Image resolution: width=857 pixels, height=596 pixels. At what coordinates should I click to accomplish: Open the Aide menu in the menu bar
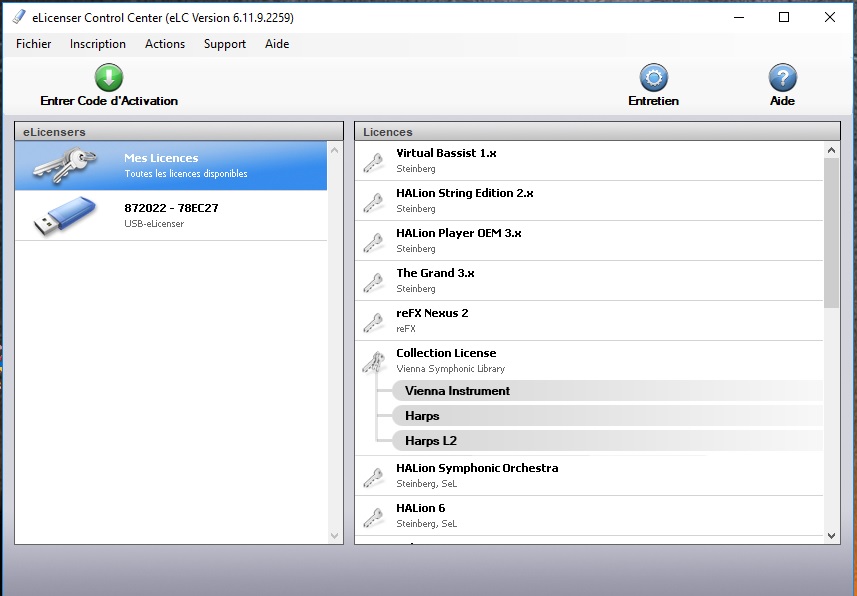tap(277, 44)
